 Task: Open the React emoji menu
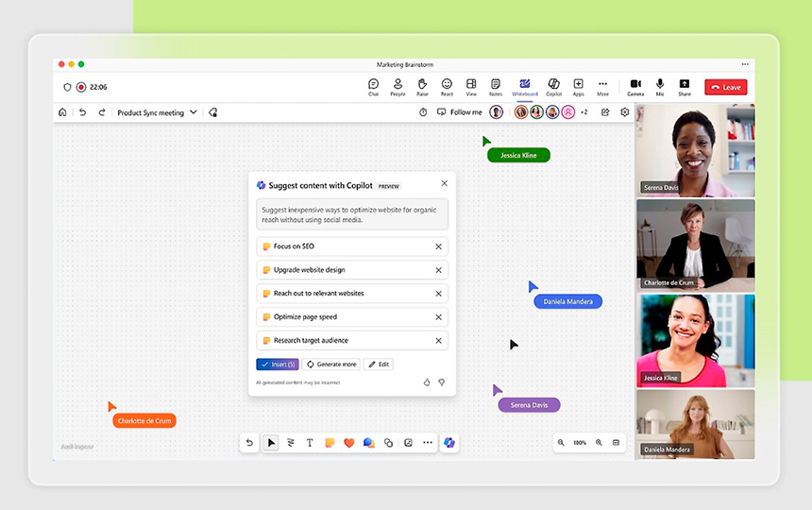[447, 87]
